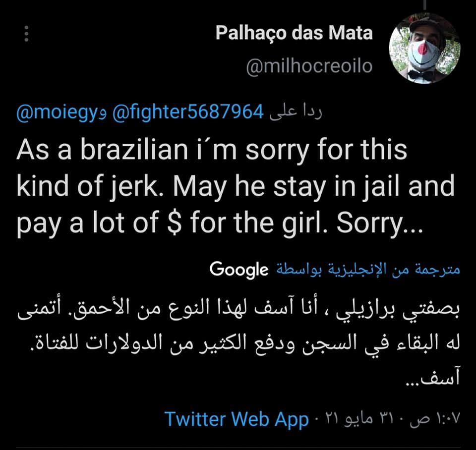Viewport: 476px width, 450px height.
Task: Click the divider line below the tweet
Action: click(x=238, y=448)
